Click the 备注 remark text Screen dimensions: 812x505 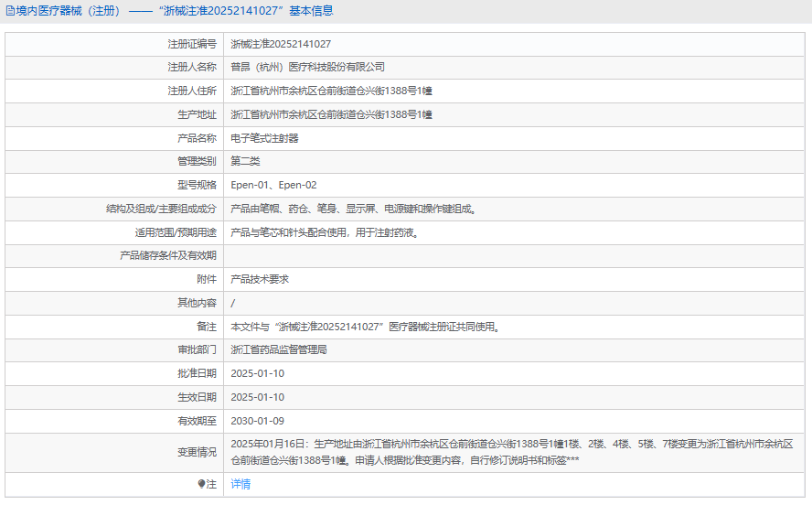point(366,327)
